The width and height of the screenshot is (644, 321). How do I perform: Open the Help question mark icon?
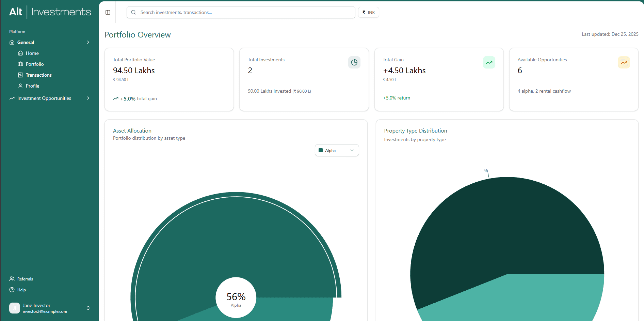pos(12,290)
